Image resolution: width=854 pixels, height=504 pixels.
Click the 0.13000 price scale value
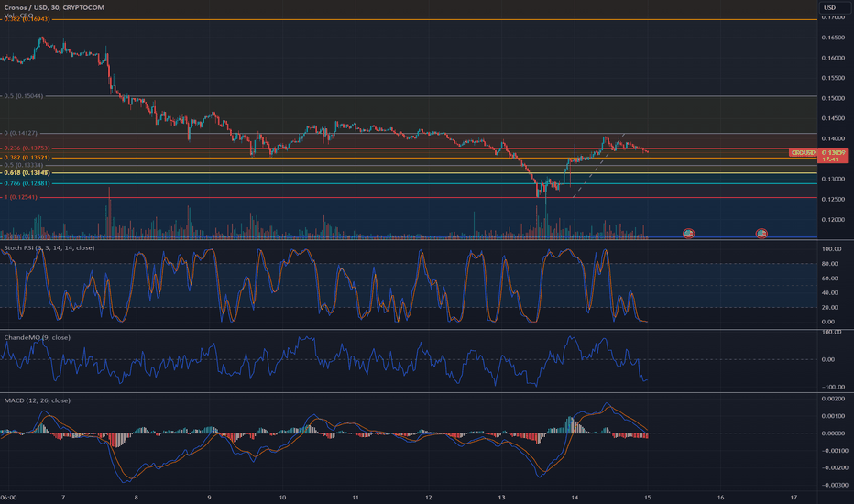tap(833, 180)
